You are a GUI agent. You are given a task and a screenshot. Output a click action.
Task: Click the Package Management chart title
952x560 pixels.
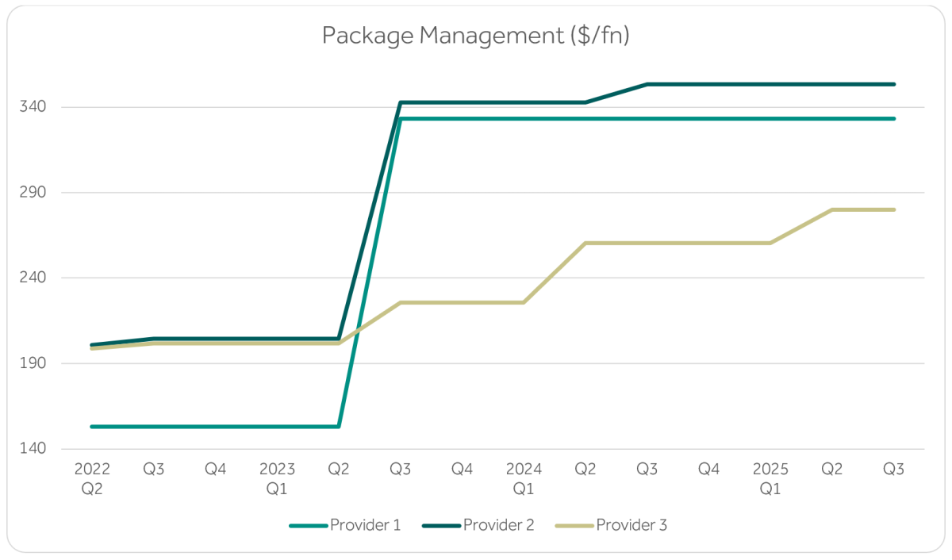[x=475, y=36]
